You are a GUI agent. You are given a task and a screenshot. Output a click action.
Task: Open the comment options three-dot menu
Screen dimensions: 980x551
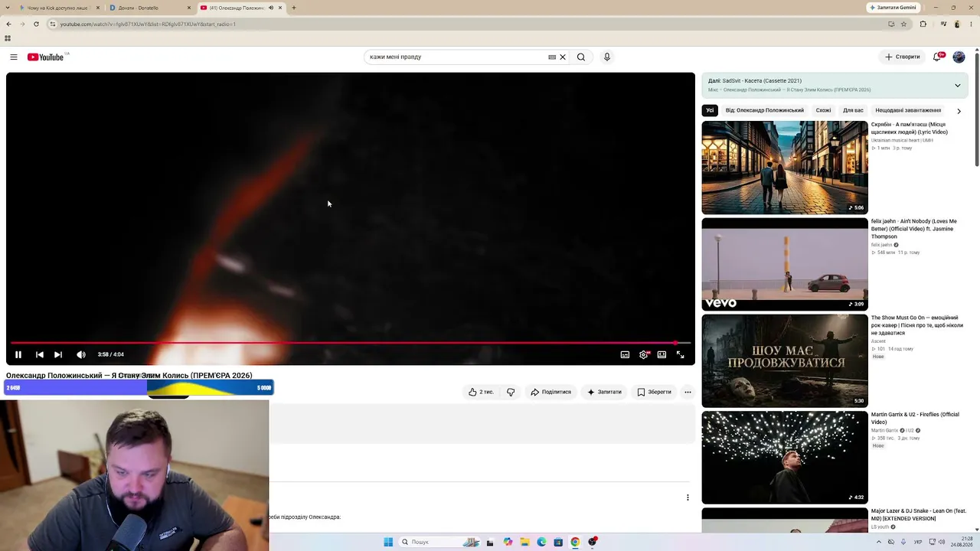point(688,497)
